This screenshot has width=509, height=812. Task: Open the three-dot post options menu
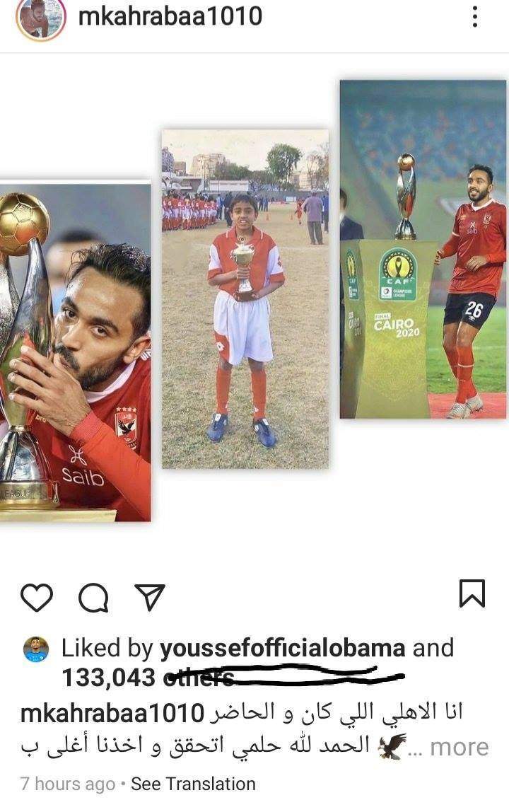(x=475, y=17)
